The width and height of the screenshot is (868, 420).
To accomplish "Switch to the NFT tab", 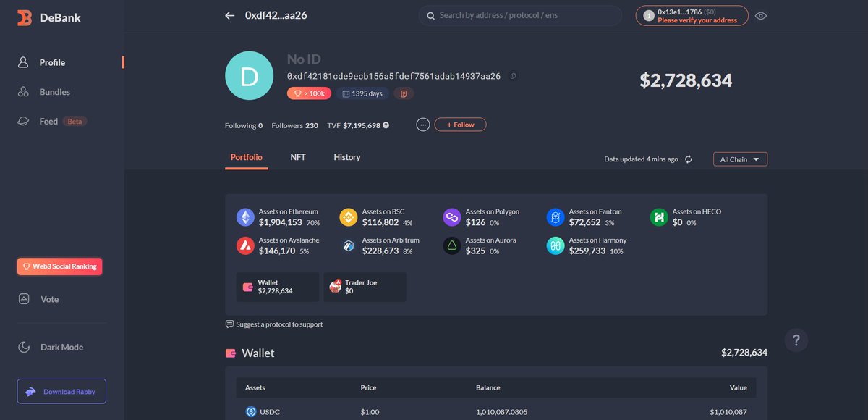I will (298, 158).
